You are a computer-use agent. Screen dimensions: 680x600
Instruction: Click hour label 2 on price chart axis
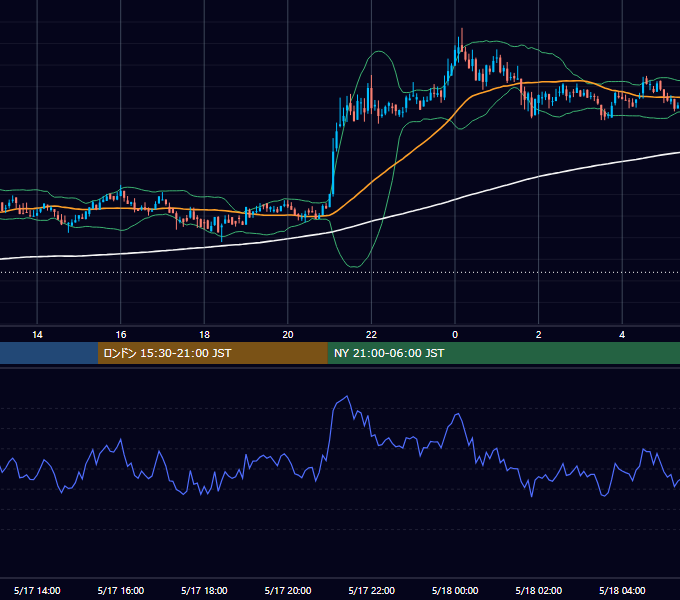538,335
